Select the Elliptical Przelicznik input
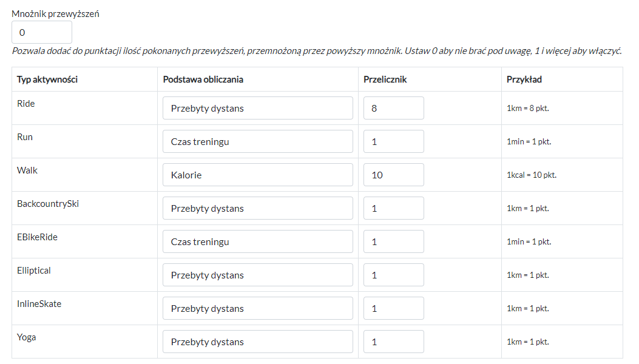639x364 pixels. [393, 275]
